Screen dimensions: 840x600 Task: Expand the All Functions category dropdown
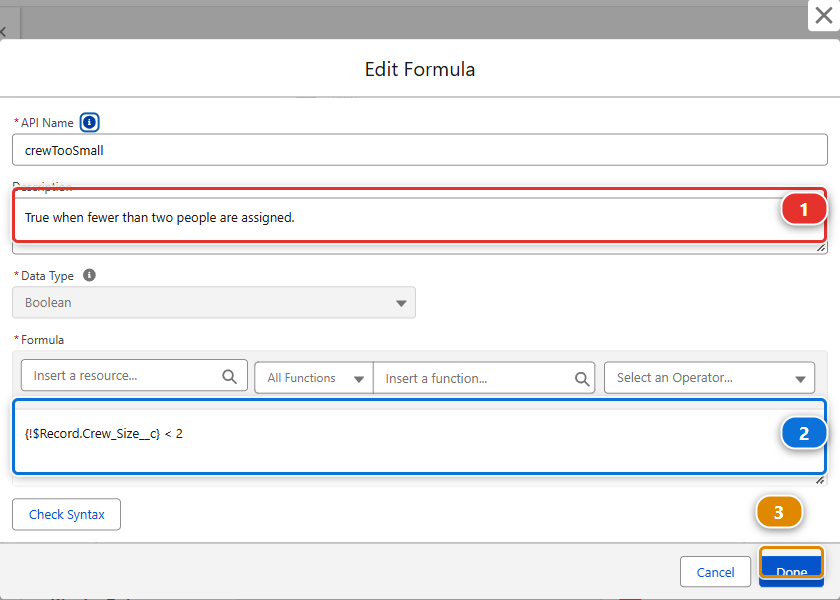point(314,378)
